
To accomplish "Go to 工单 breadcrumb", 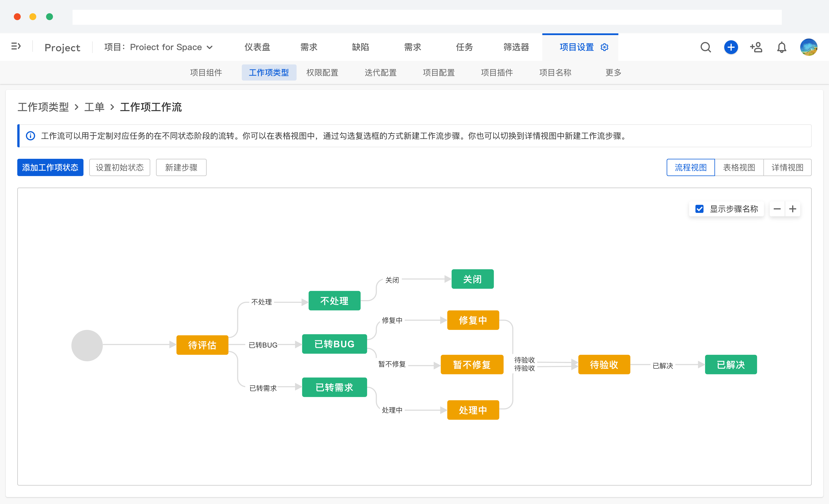I will tap(94, 107).
